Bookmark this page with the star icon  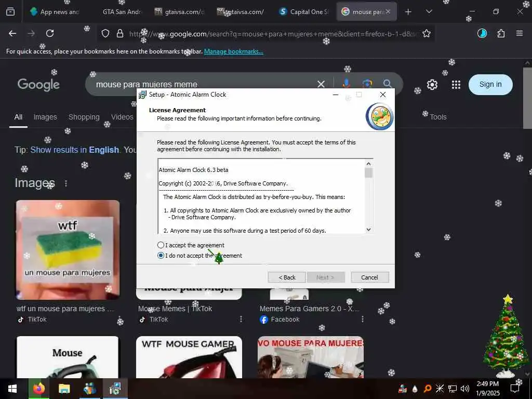tap(427, 34)
